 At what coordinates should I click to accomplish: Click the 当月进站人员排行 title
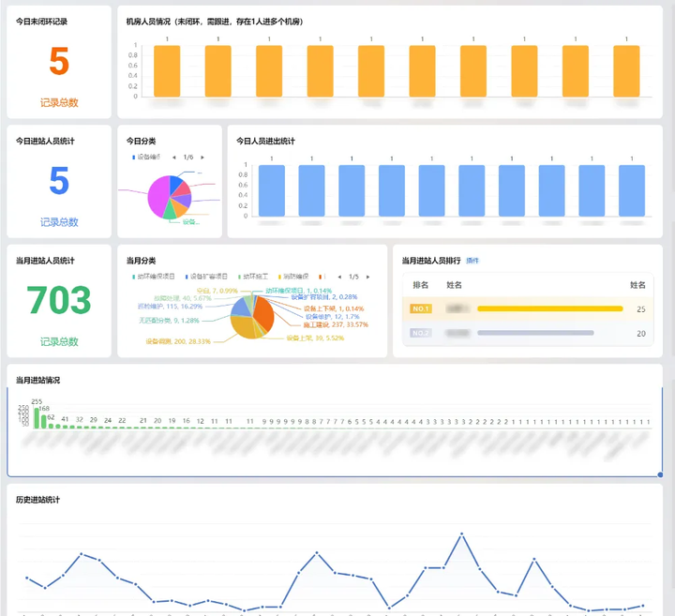click(431, 261)
